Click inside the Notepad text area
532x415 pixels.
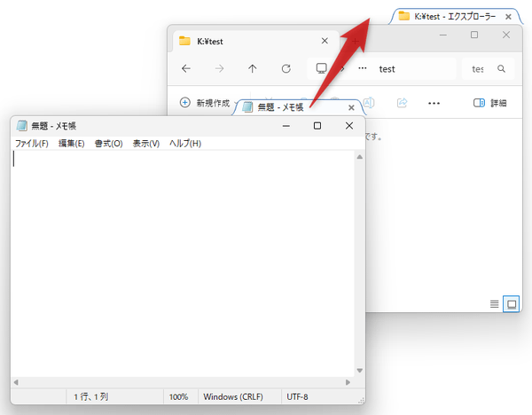pyautogui.click(x=177, y=266)
